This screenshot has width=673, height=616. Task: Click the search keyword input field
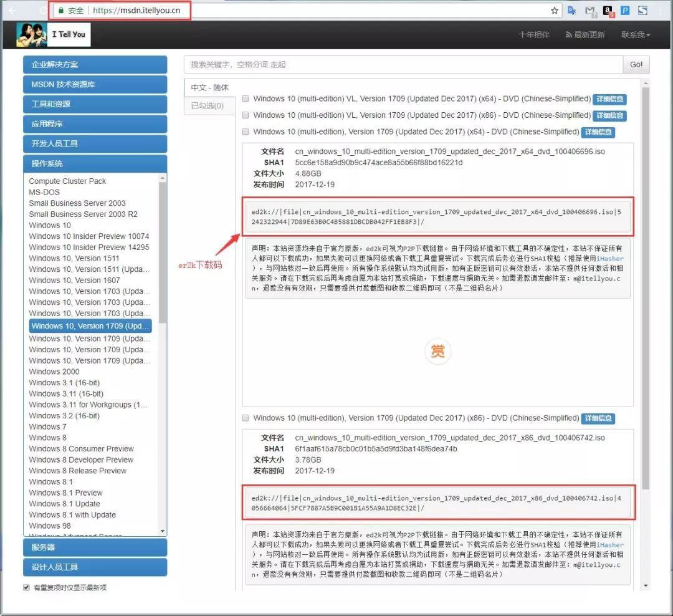pos(403,64)
